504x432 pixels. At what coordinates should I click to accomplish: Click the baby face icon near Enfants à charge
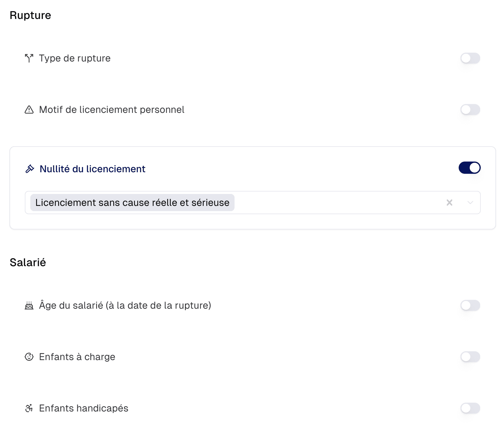29,356
